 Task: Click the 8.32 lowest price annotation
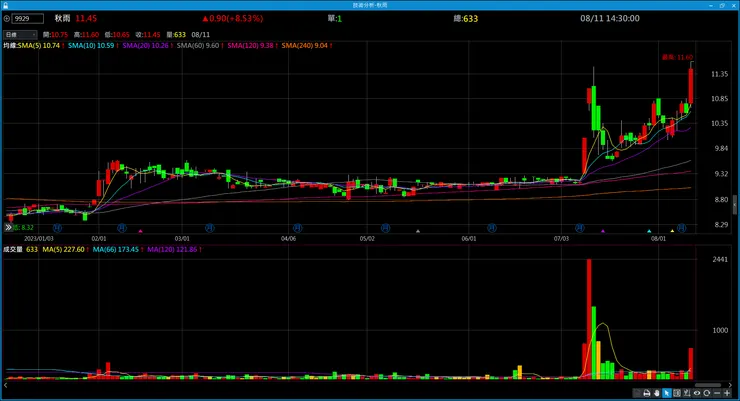[x=23, y=228]
